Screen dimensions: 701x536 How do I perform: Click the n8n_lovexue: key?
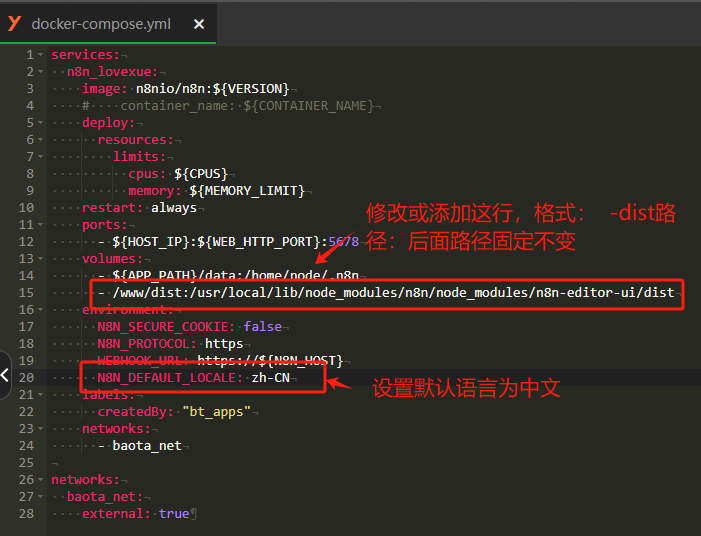tap(112, 72)
